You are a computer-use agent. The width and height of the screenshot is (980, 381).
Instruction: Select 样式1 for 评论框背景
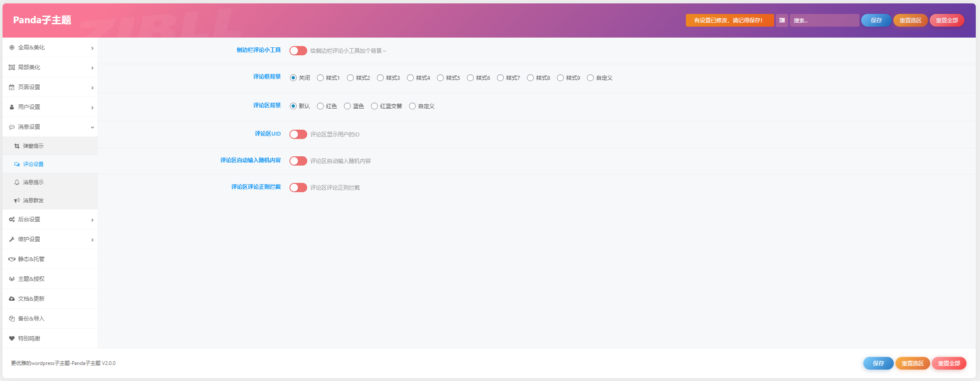pyautogui.click(x=320, y=78)
